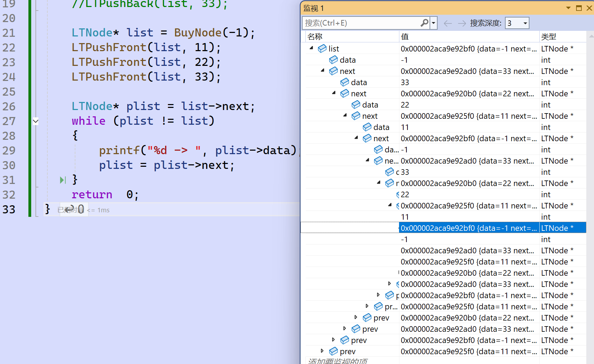594x364 pixels.
Task: Click cube icon of 'prev' row showing data=33
Action: pyautogui.click(x=356, y=329)
